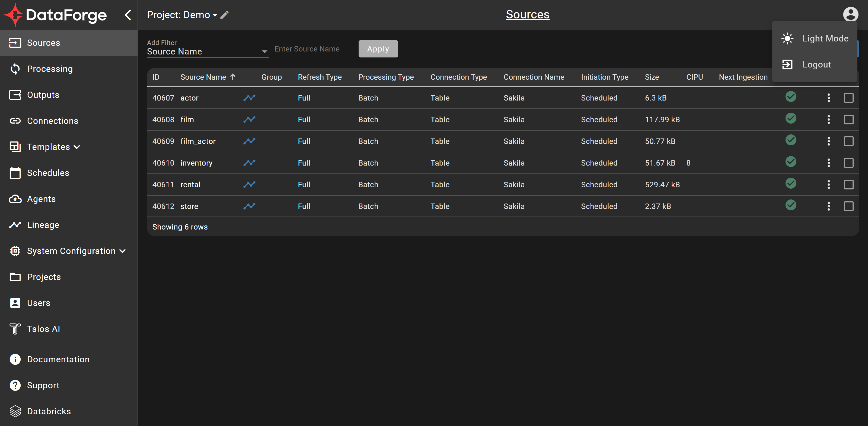Open lineage graph icon for actor

249,98
